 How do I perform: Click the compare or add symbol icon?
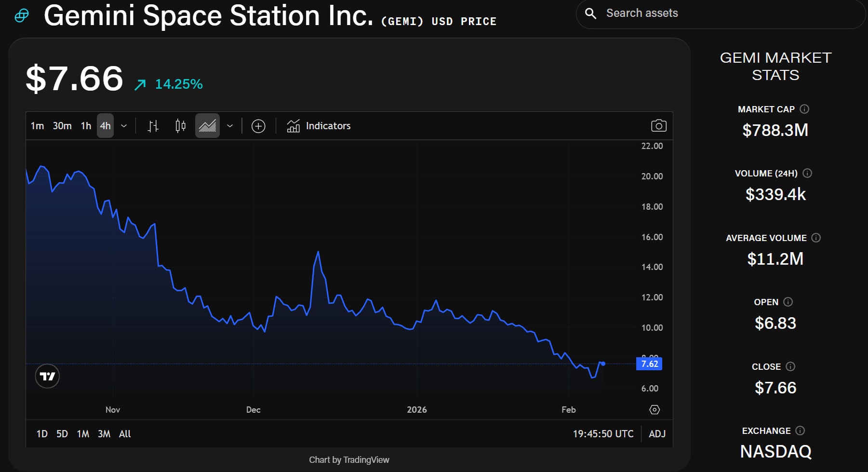click(x=258, y=126)
